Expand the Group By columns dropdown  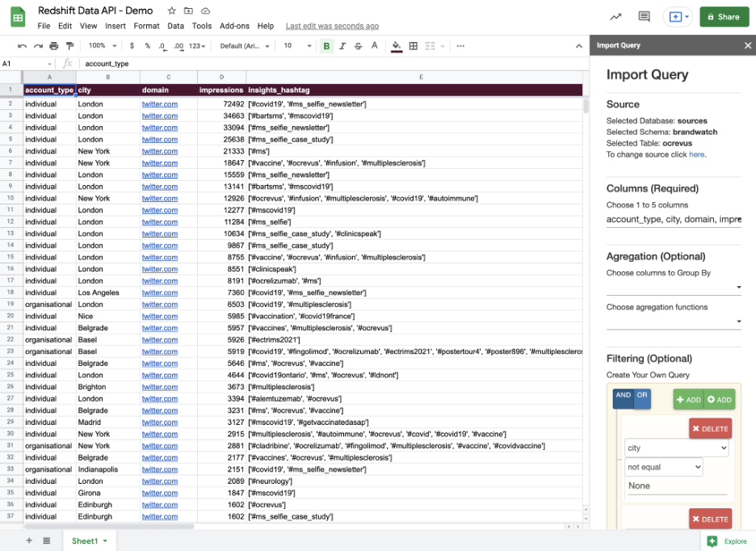[674, 287]
